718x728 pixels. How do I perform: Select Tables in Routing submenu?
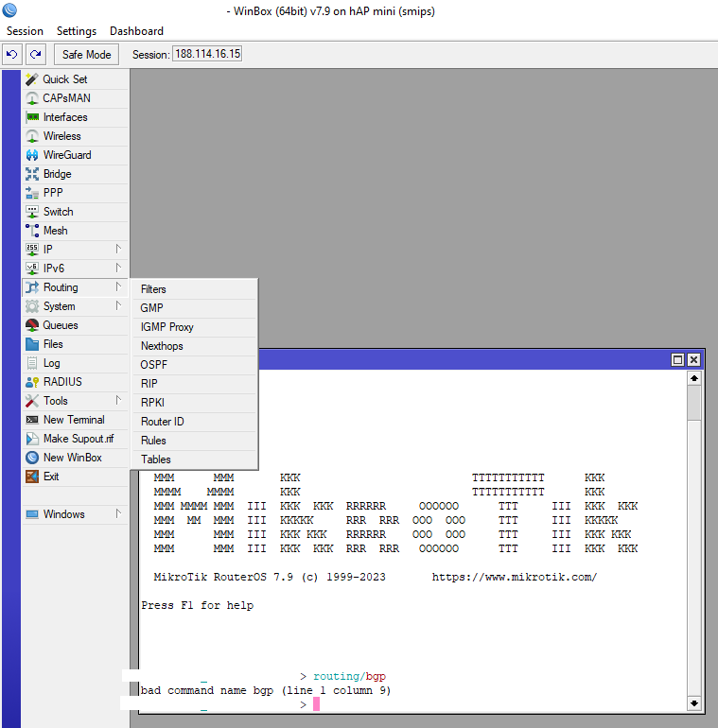tap(194, 459)
